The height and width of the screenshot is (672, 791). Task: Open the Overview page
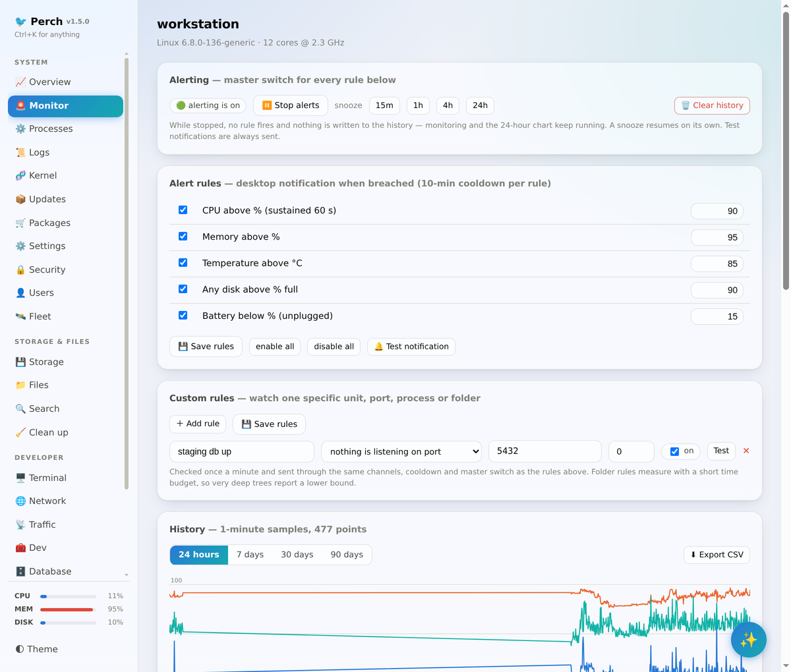point(65,82)
